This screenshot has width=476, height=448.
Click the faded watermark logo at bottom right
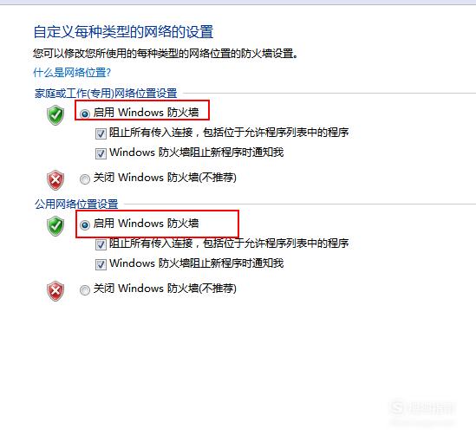pos(422,408)
